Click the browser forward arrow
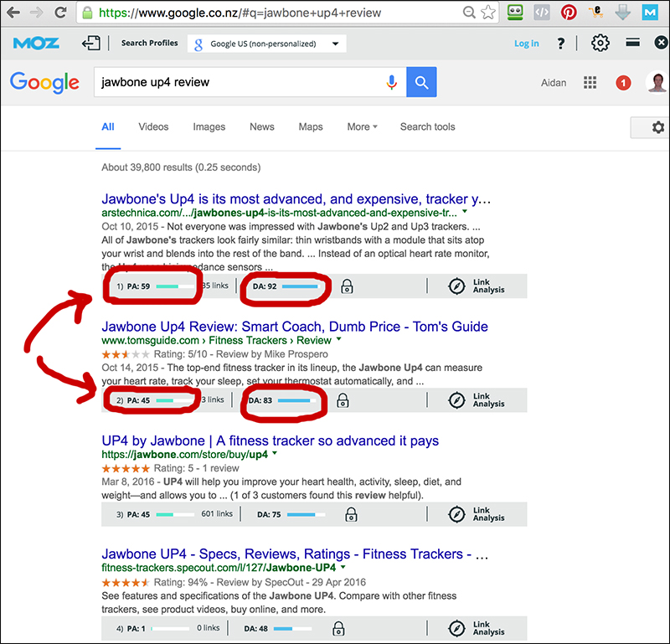Image resolution: width=670 pixels, height=644 pixels. (37, 13)
